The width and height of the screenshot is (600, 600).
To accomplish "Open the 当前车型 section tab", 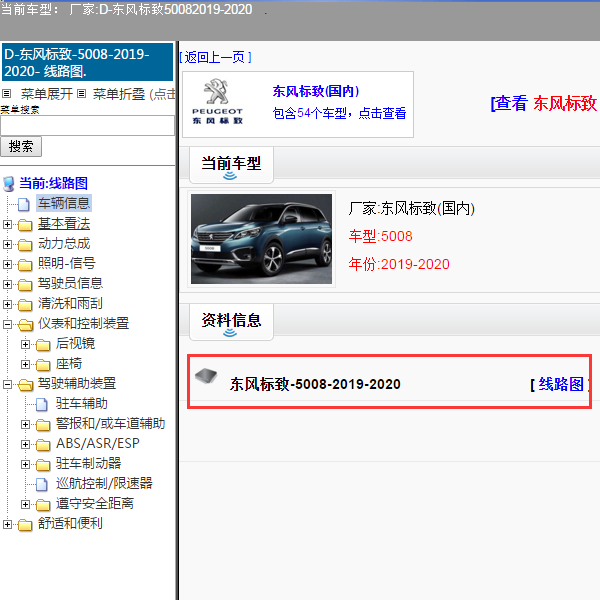I will (x=231, y=165).
